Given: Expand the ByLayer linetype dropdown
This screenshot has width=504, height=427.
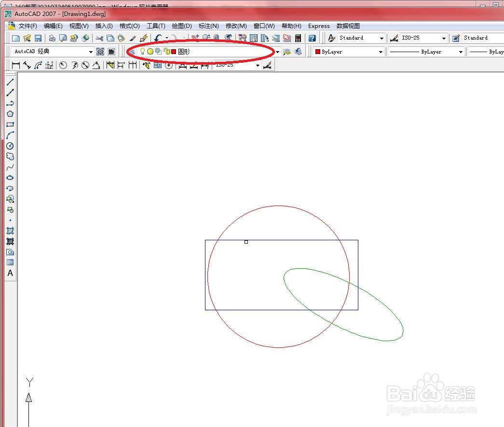Looking at the screenshot, I should click(461, 52).
